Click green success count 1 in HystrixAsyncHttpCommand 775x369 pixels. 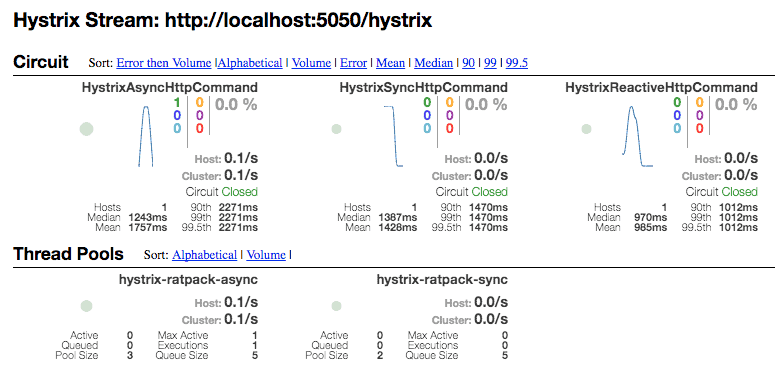pyautogui.click(x=176, y=103)
